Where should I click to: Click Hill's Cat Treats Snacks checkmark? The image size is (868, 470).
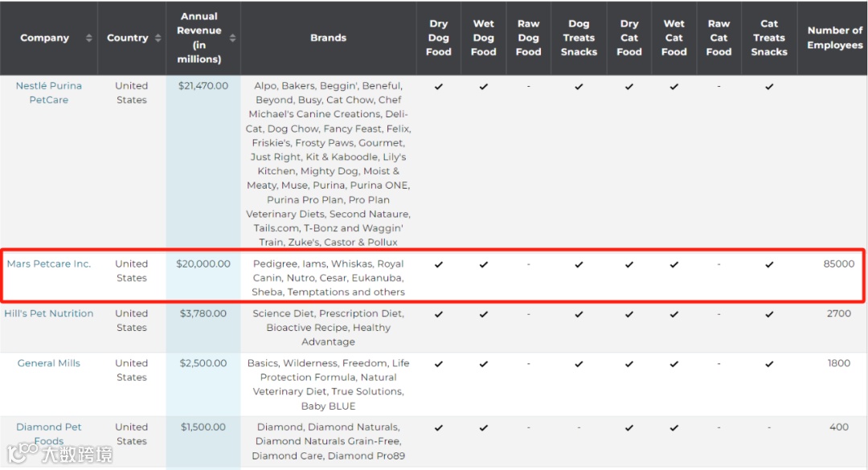tap(769, 314)
